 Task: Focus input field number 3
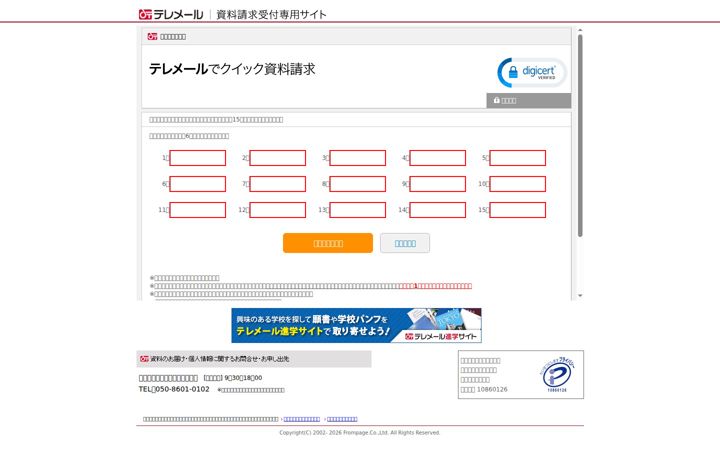point(357,158)
